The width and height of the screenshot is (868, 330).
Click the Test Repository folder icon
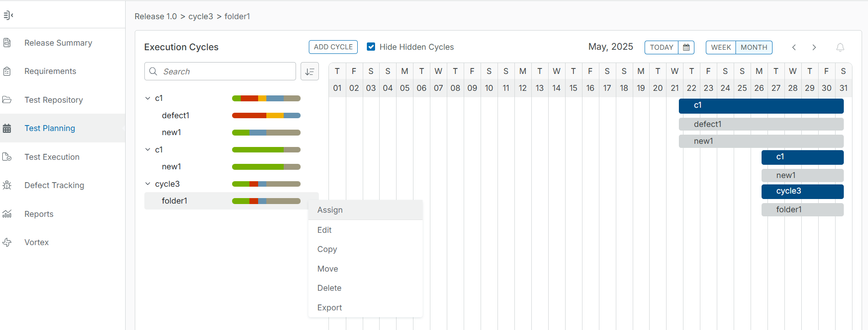[x=7, y=100]
